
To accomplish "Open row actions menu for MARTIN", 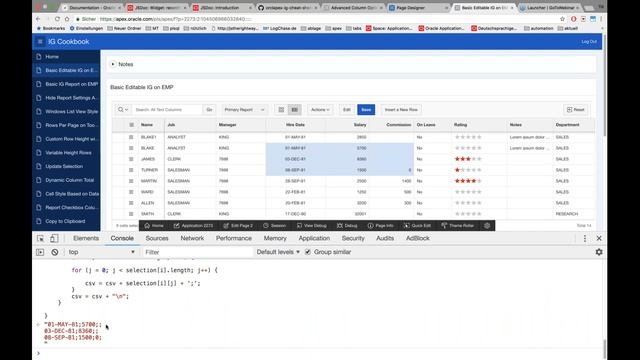I will [131, 181].
